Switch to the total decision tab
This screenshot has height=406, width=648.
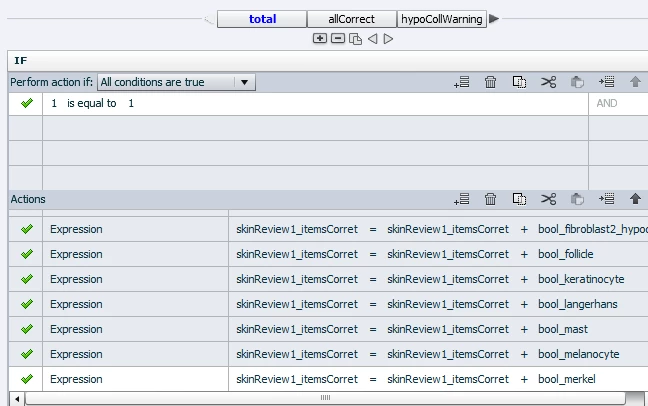262,19
